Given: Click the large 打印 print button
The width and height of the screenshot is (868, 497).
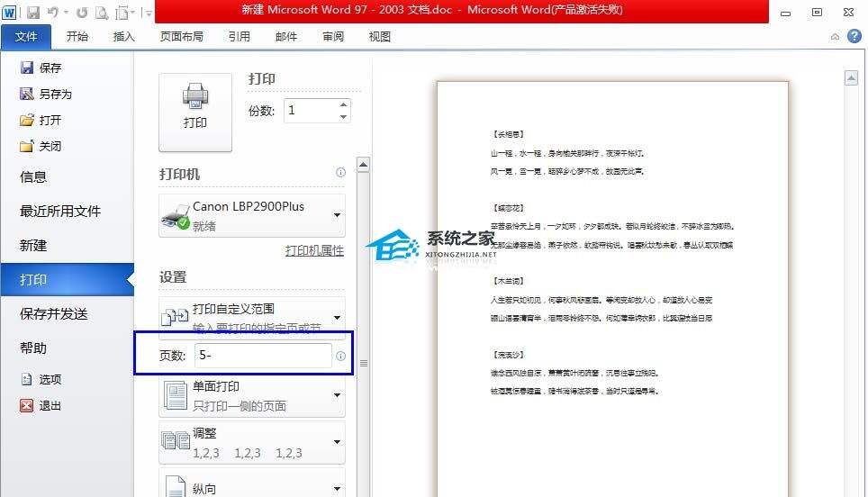Looking at the screenshot, I should pyautogui.click(x=195, y=113).
